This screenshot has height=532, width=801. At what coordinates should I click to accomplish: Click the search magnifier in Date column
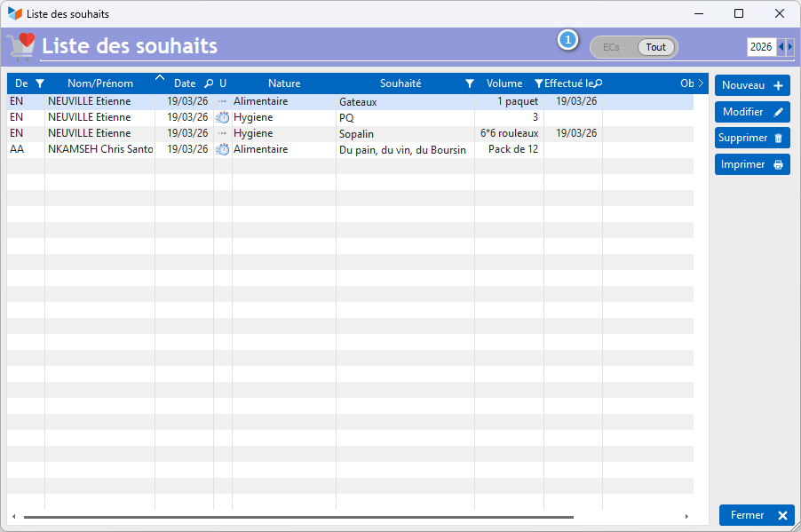click(209, 83)
